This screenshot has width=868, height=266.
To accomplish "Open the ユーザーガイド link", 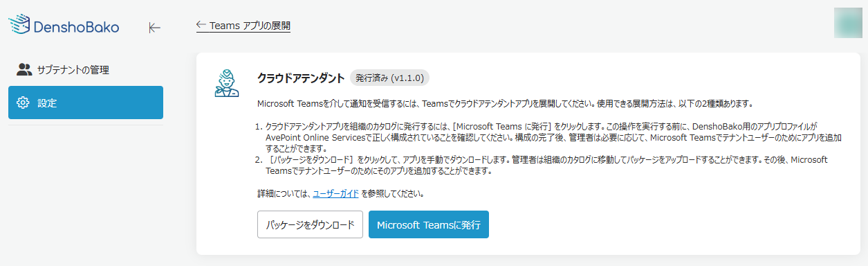I will (335, 193).
